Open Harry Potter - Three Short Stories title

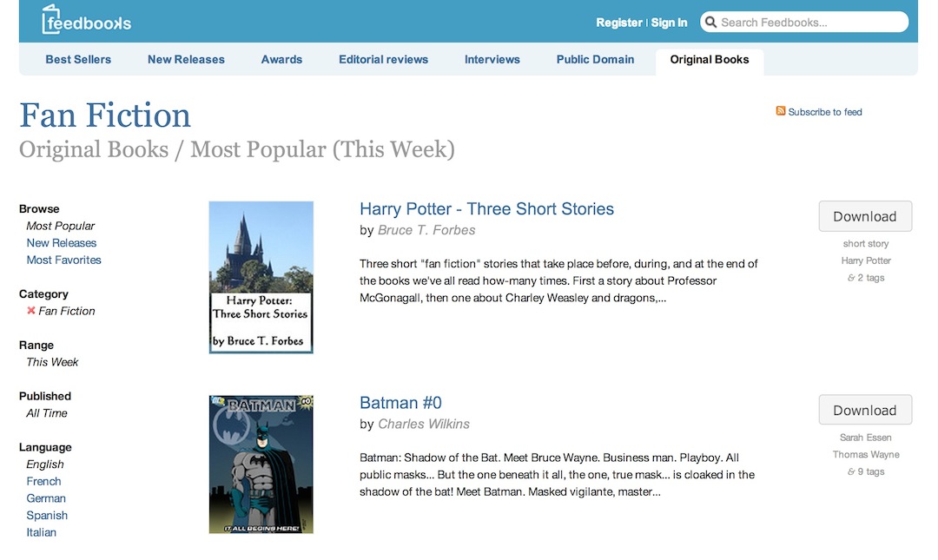coord(486,208)
